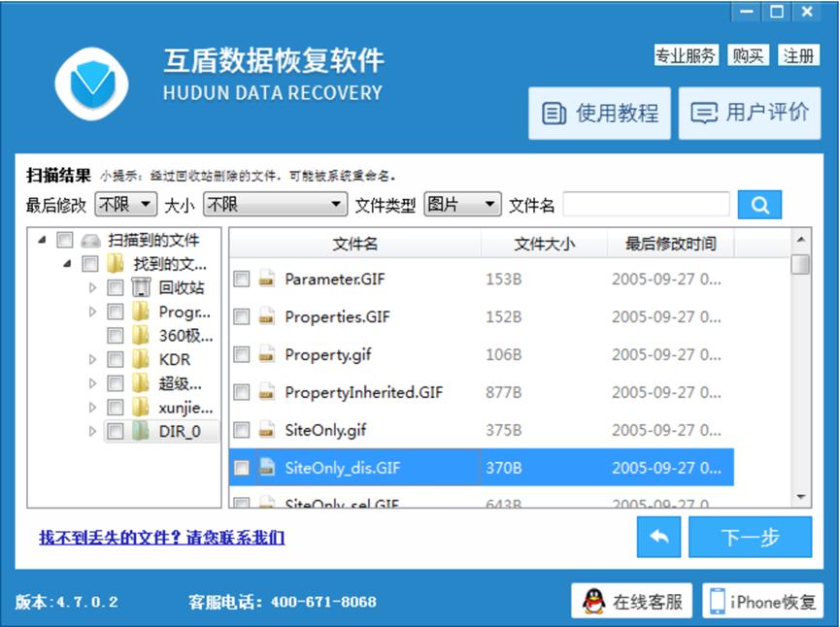
Task: Click the recycle bin icon in tree
Action: [x=142, y=287]
